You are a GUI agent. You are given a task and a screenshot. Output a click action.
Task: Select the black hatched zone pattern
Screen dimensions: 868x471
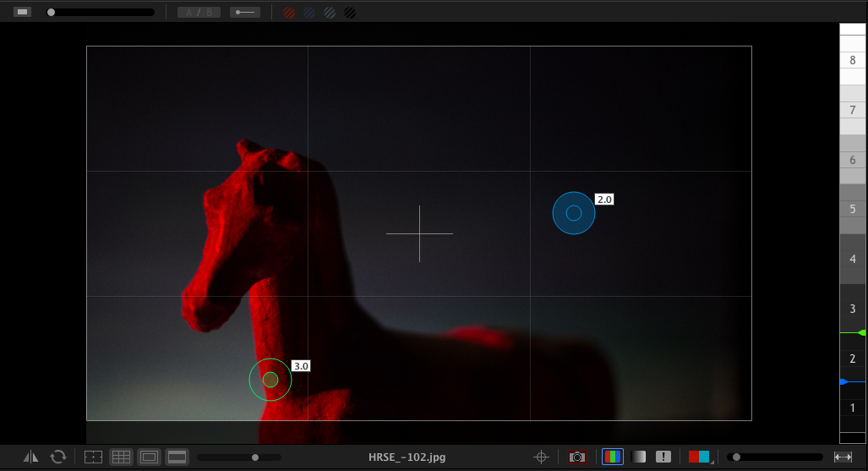click(350, 12)
